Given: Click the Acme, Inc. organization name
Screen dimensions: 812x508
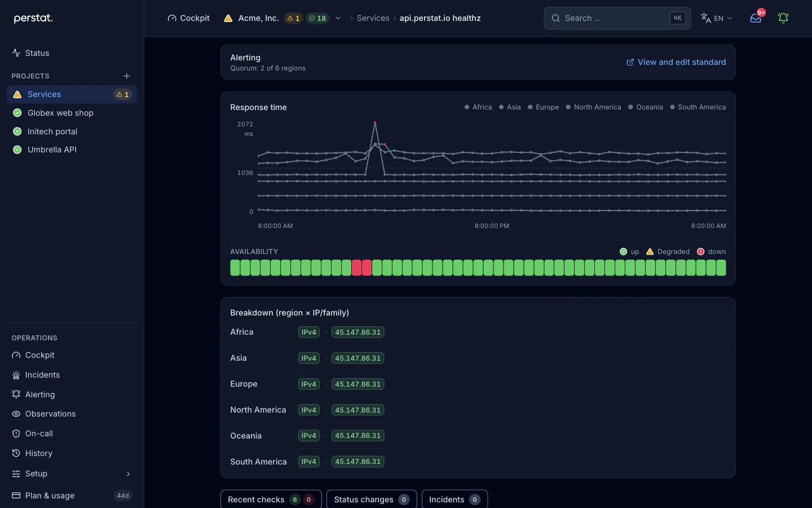Looking at the screenshot, I should [x=258, y=18].
